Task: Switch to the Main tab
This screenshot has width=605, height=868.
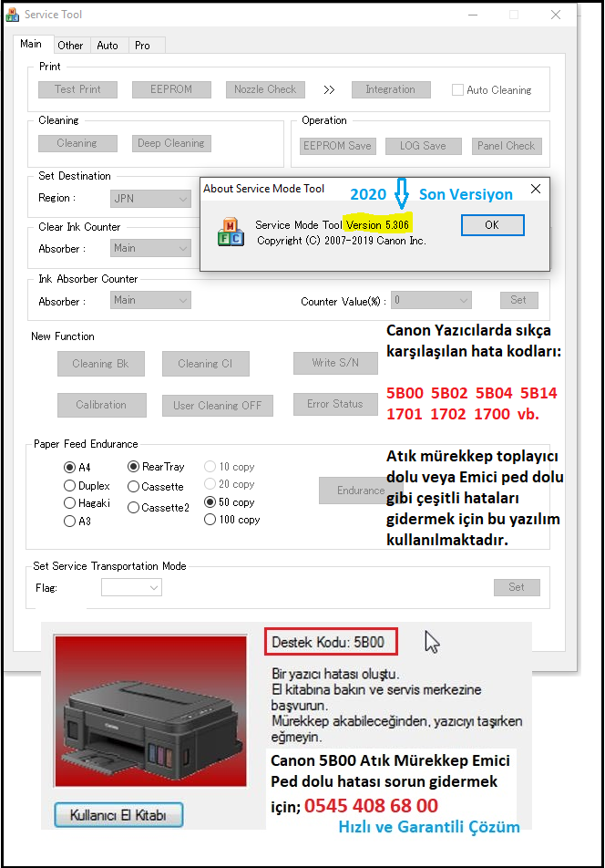Action: tap(31, 44)
